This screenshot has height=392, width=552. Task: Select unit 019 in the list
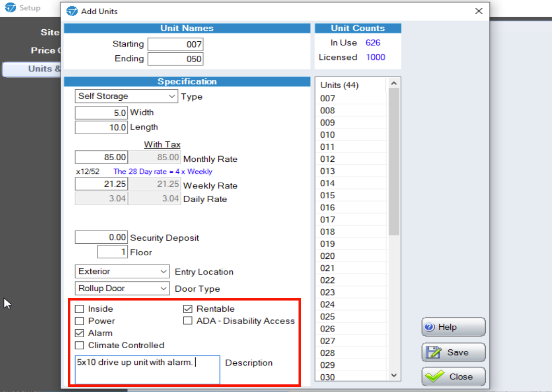tap(352, 244)
